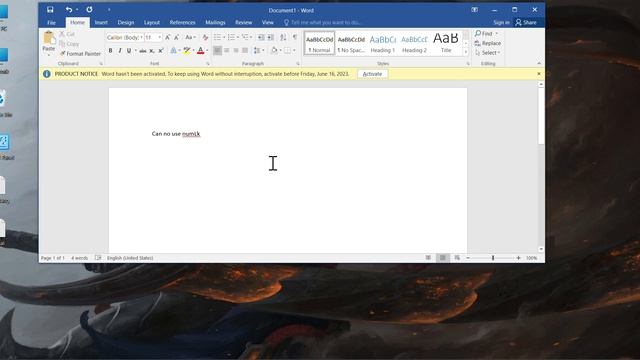Open the View tab
Image resolution: width=640 pixels, height=360 pixels.
click(x=268, y=22)
